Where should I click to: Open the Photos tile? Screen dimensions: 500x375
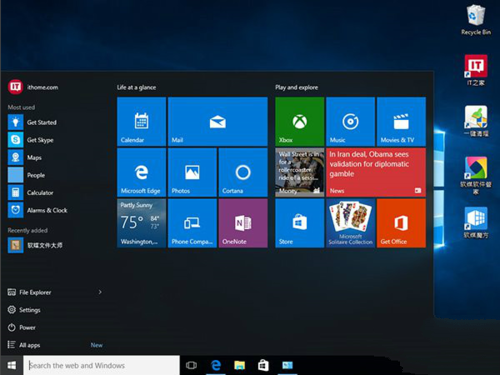(192, 172)
